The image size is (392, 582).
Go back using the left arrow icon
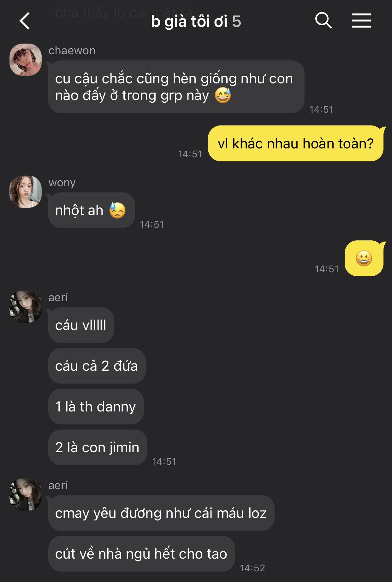click(25, 21)
